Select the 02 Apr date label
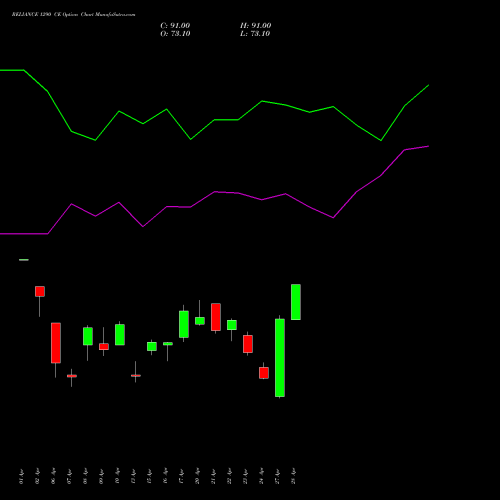500x500 pixels. 37,476
